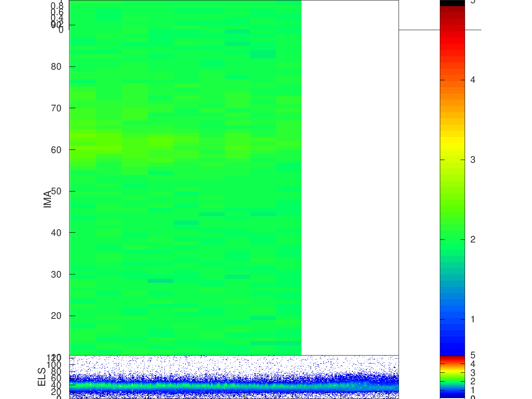Click the IMA vertical axis label
The width and height of the screenshot is (532, 399).
[x=47, y=199]
